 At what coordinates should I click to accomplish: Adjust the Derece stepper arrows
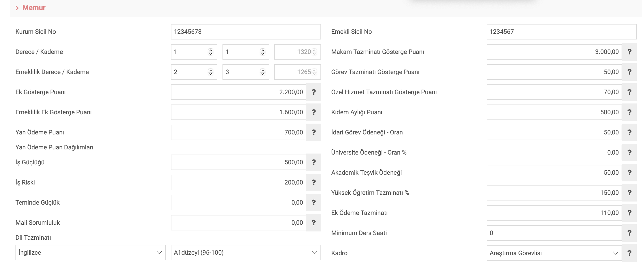click(211, 52)
